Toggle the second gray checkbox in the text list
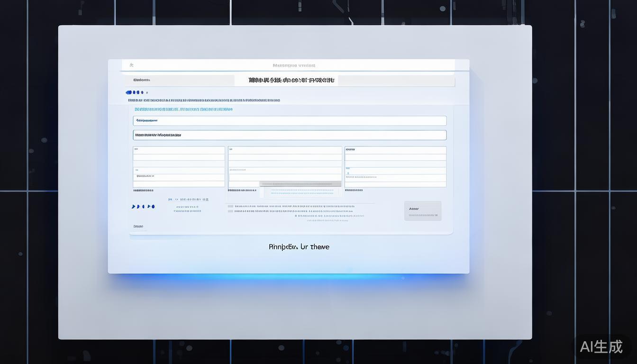The width and height of the screenshot is (637, 364). (230, 211)
